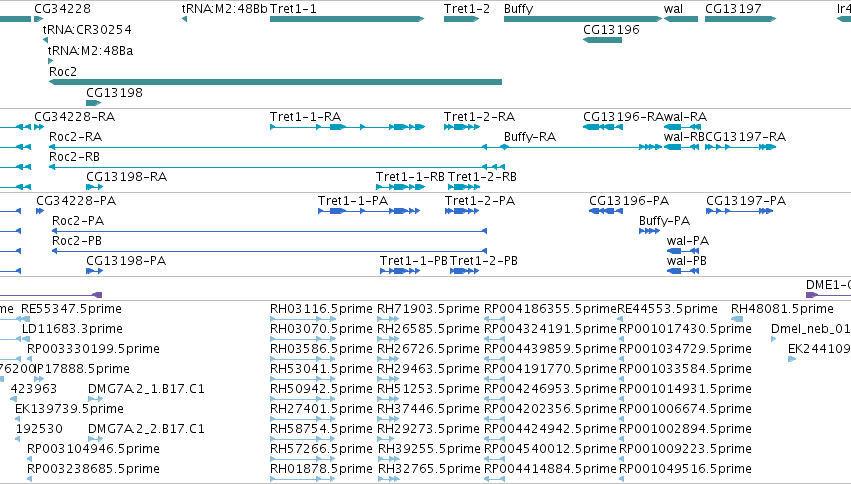Select the RH71903.5prime EST feature
The height and width of the screenshot is (484, 851).
tap(388, 319)
